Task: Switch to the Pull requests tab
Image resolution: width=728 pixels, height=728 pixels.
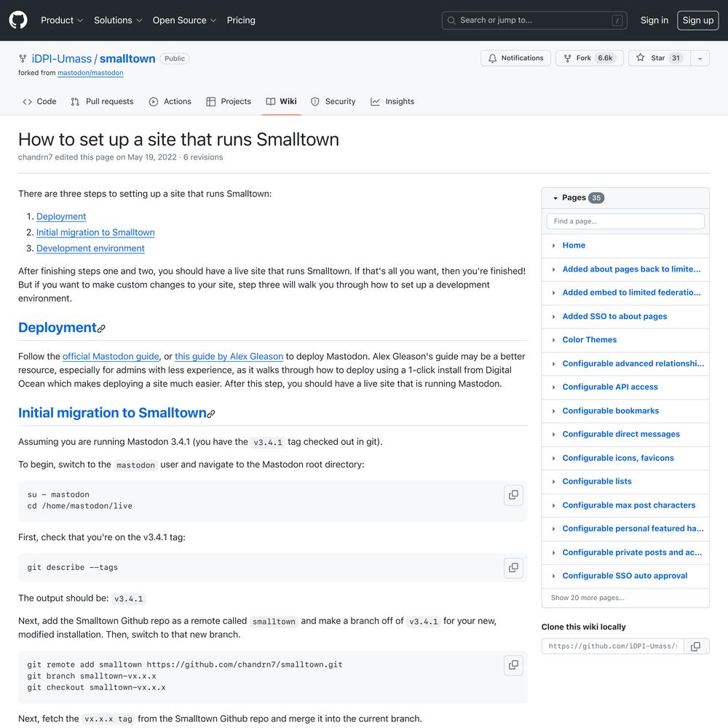Action: coord(102,102)
